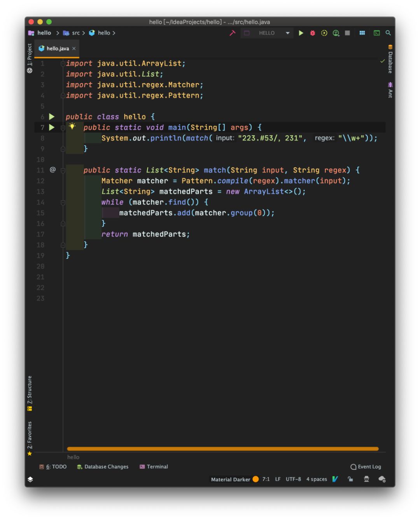Viewport: 420px width, 520px height.
Task: Click the Build project hammer icon
Action: pos(232,33)
